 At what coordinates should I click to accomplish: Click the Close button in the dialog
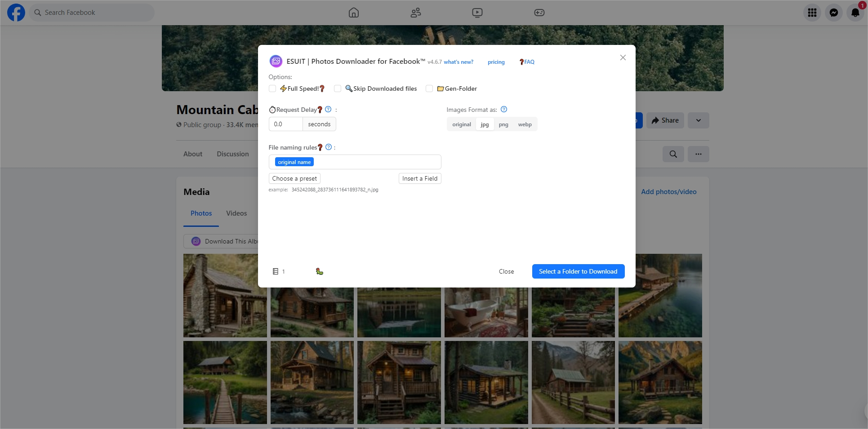pyautogui.click(x=506, y=271)
